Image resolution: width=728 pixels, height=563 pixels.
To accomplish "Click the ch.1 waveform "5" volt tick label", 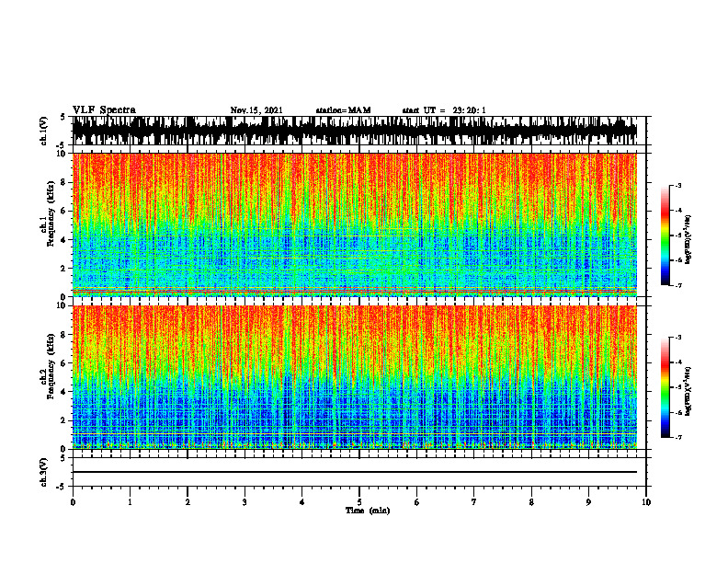I will coord(63,118).
